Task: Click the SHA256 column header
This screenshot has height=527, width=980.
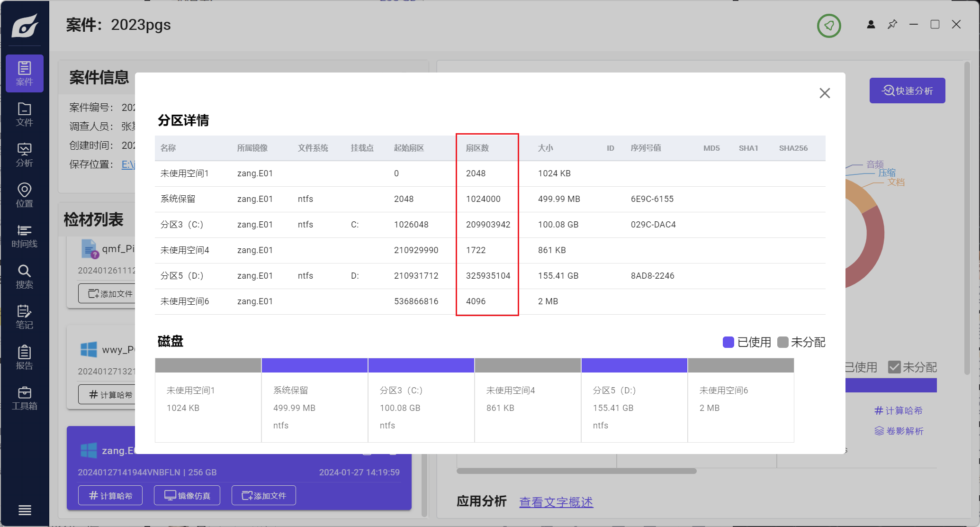Action: [x=793, y=148]
